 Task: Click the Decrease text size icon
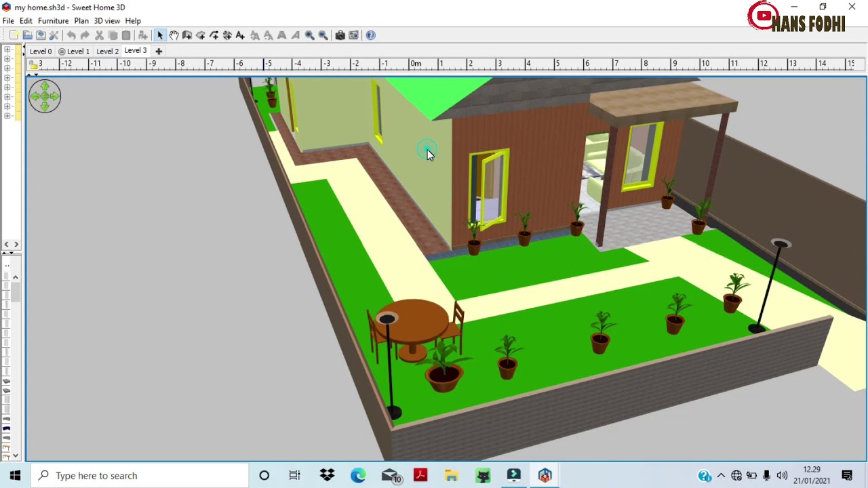pos(269,35)
